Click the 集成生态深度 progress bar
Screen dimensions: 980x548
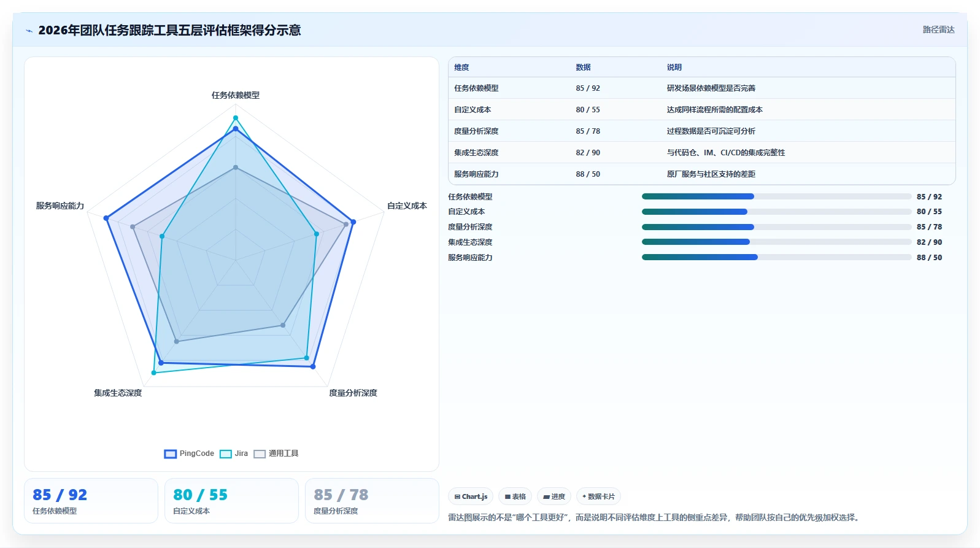pyautogui.click(x=776, y=242)
